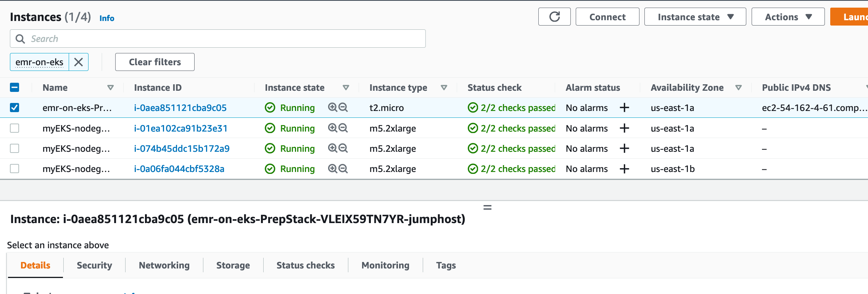
Task: Open the Status checks tab
Action: click(x=306, y=265)
